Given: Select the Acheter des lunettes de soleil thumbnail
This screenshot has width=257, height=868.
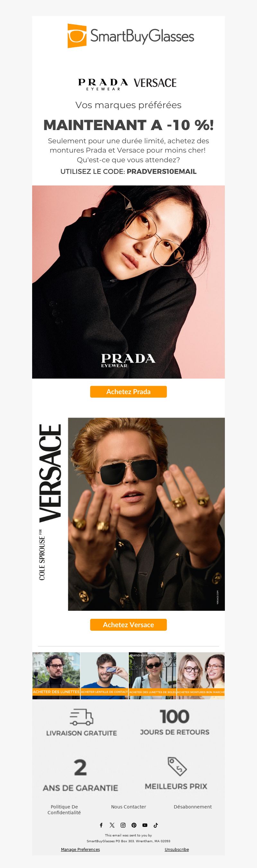Looking at the screenshot, I should pyautogui.click(x=152, y=676).
